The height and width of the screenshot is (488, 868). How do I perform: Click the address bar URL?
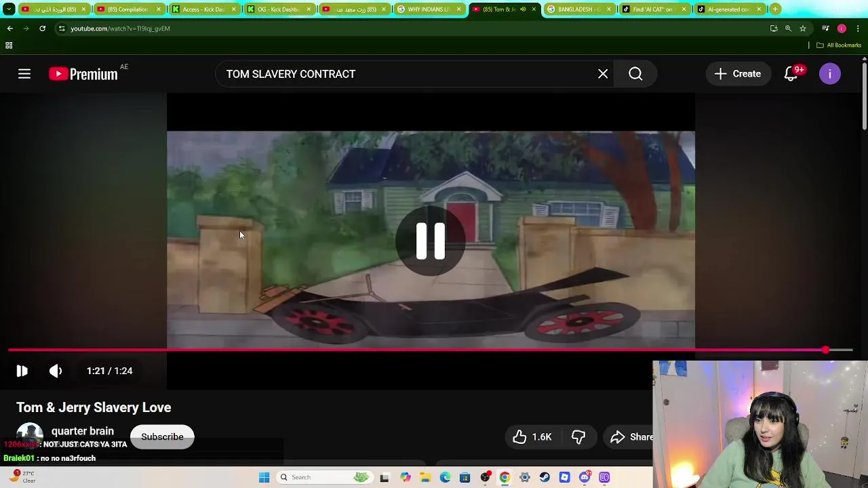click(x=121, y=28)
